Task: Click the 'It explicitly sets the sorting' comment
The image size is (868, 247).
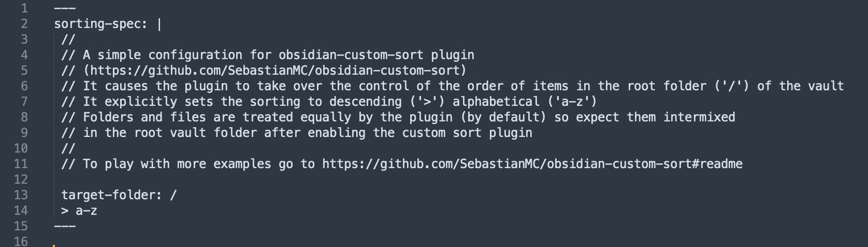Action: [x=329, y=102]
